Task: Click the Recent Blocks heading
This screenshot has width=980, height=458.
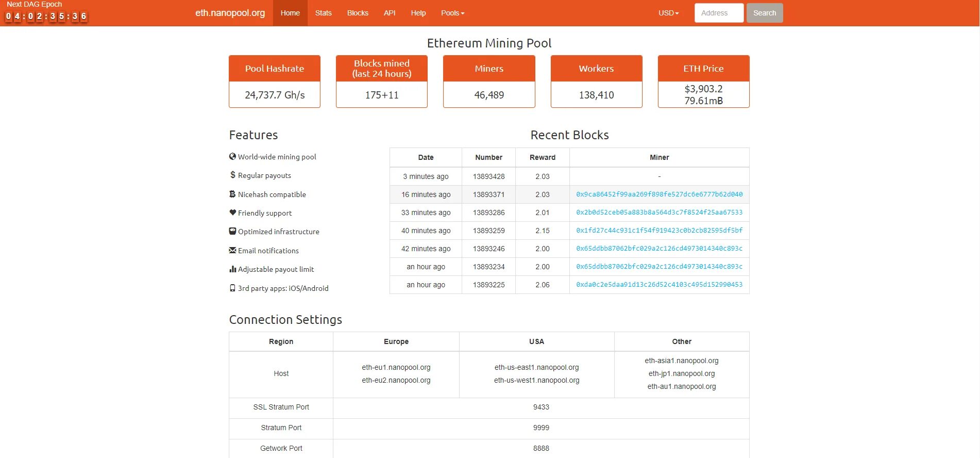Action: (x=569, y=135)
